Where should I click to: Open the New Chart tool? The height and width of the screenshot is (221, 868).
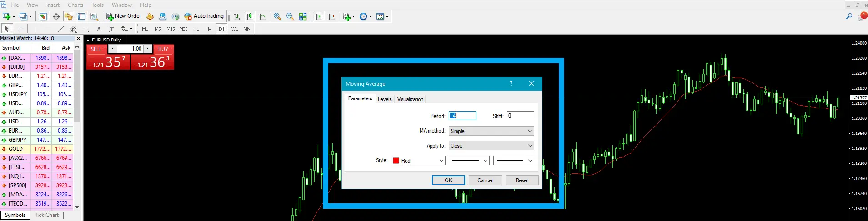click(6, 16)
